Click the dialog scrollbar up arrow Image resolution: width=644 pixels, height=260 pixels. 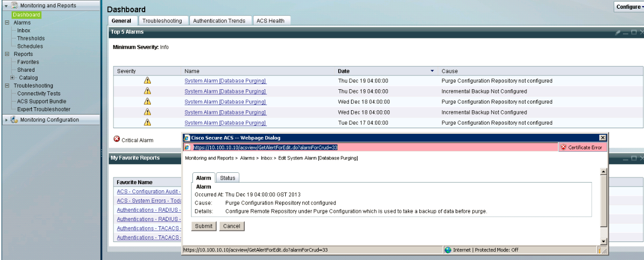603,172
